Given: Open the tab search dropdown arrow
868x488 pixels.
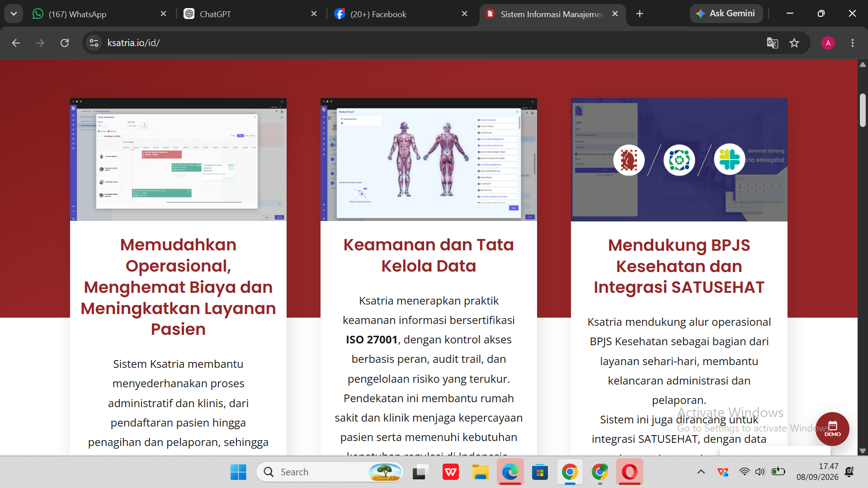Looking at the screenshot, I should point(14,14).
